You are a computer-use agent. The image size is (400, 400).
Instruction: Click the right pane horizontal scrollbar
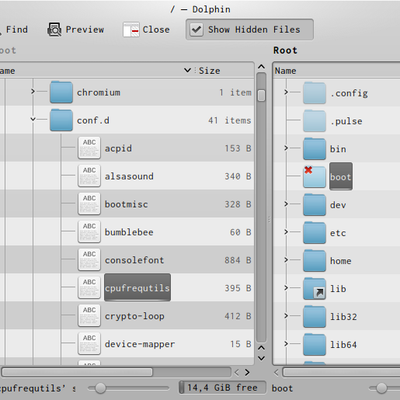(341, 372)
